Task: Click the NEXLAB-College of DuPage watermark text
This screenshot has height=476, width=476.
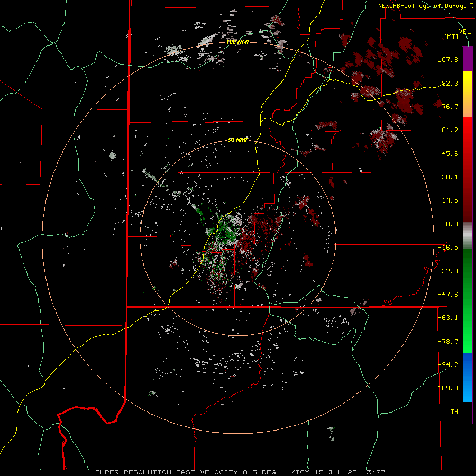Action: tap(423, 6)
